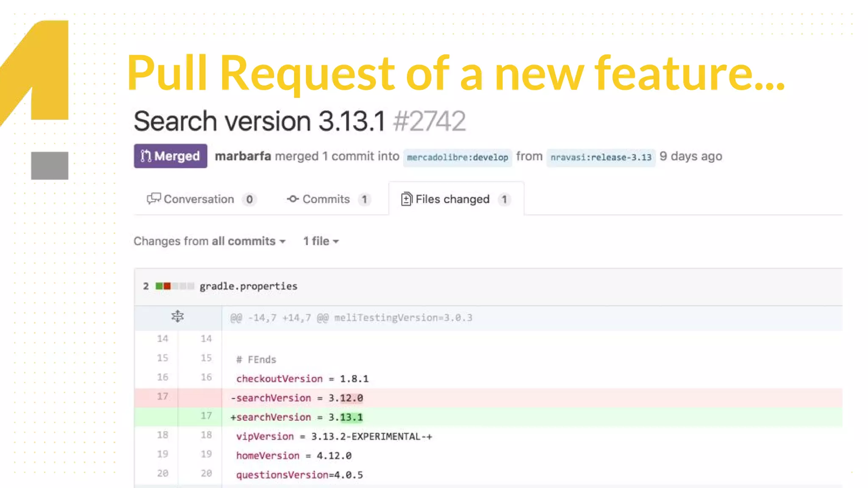
Task: Click the '9 days ago' timestamp
Action: coord(691,156)
